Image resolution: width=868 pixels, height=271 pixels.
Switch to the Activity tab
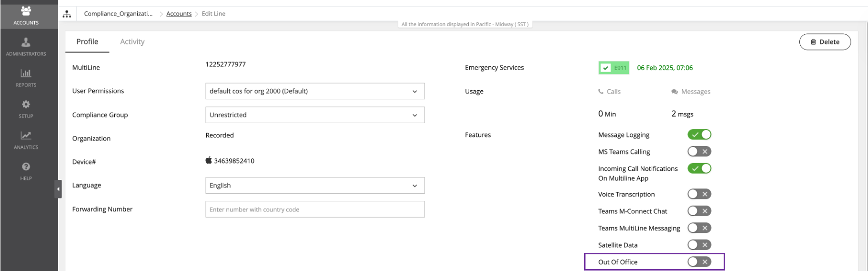pos(132,42)
